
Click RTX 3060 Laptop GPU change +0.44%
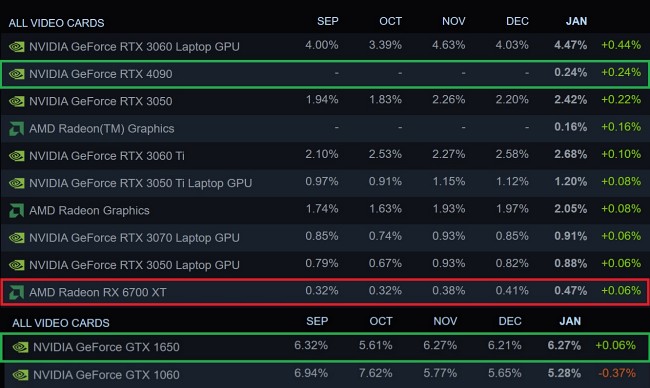621,45
